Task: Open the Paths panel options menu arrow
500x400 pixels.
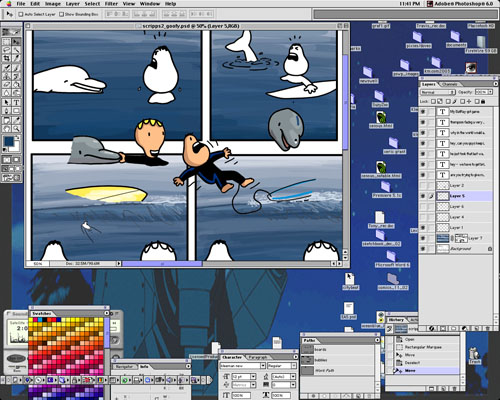Action: coord(377,340)
